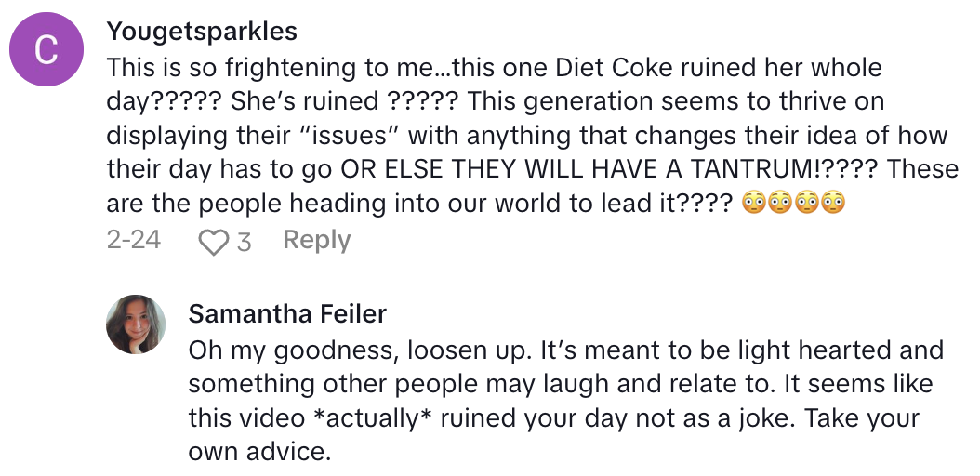Screen dimensions: 980x476
Task: Open the Samantha Feiler username profile
Action: pos(287,314)
